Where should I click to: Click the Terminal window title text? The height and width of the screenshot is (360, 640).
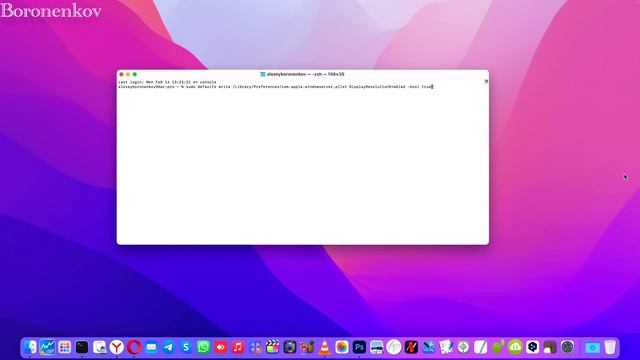[305, 74]
